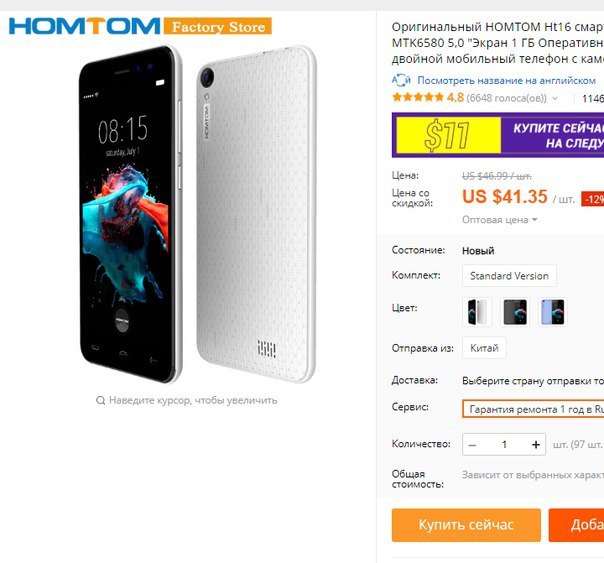Click the Factory Store orange badge
The image size is (604, 563).
pos(218,26)
